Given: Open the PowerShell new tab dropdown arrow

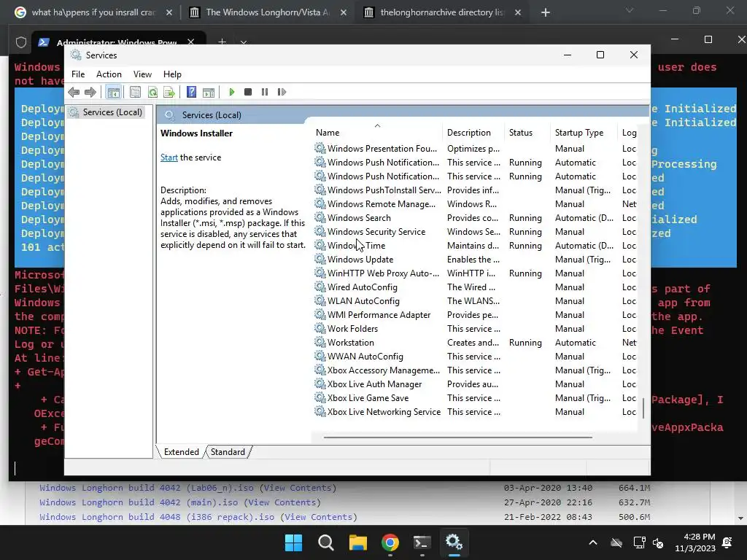Looking at the screenshot, I should click(x=244, y=42).
